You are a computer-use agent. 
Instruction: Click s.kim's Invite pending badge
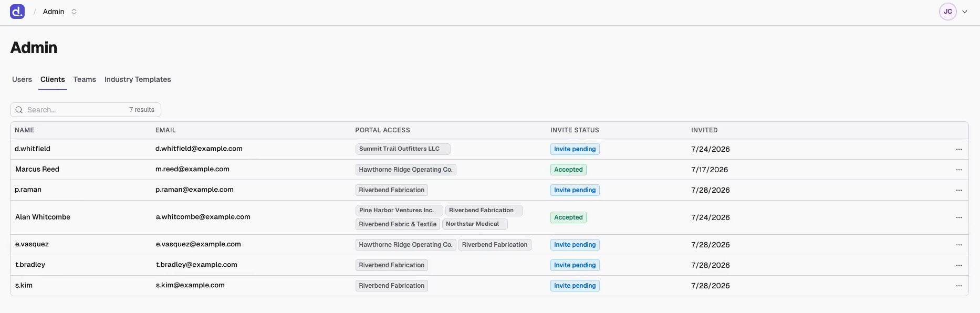click(x=575, y=286)
